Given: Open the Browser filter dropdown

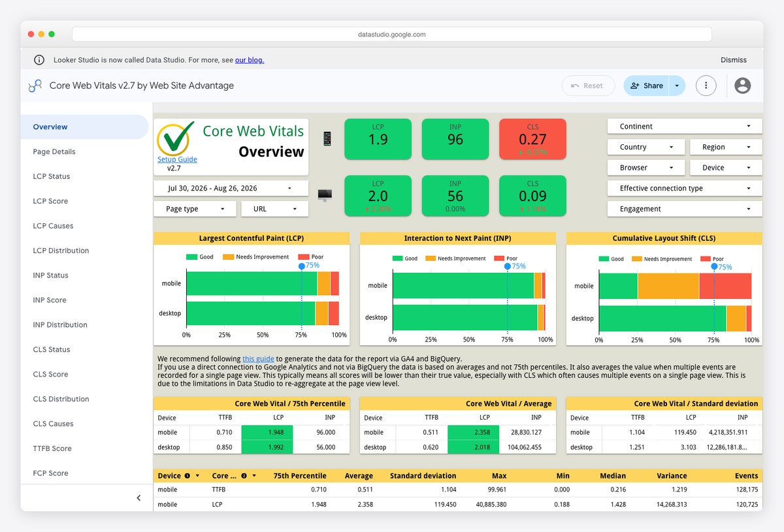Looking at the screenshot, I should coord(645,168).
